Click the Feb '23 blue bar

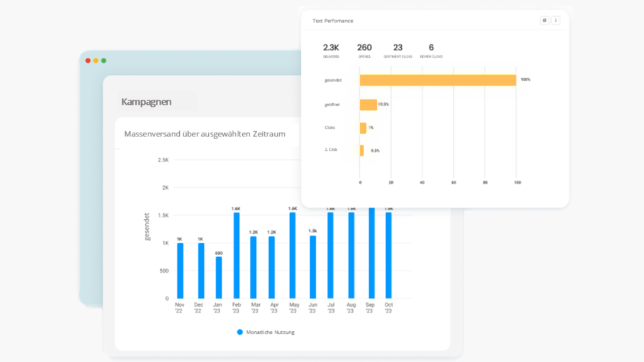click(x=236, y=255)
